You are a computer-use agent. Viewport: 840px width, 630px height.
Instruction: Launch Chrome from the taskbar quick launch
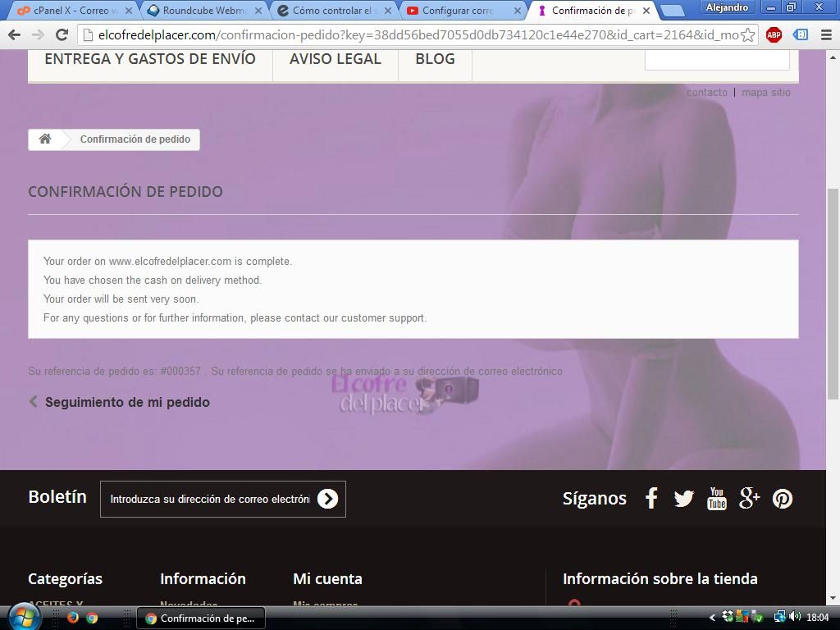pyautogui.click(x=92, y=618)
